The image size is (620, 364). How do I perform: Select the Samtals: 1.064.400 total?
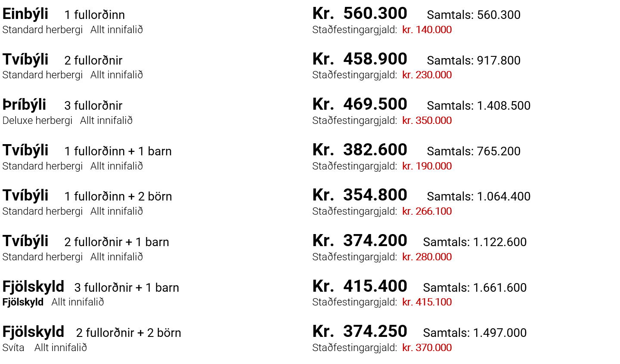(478, 196)
